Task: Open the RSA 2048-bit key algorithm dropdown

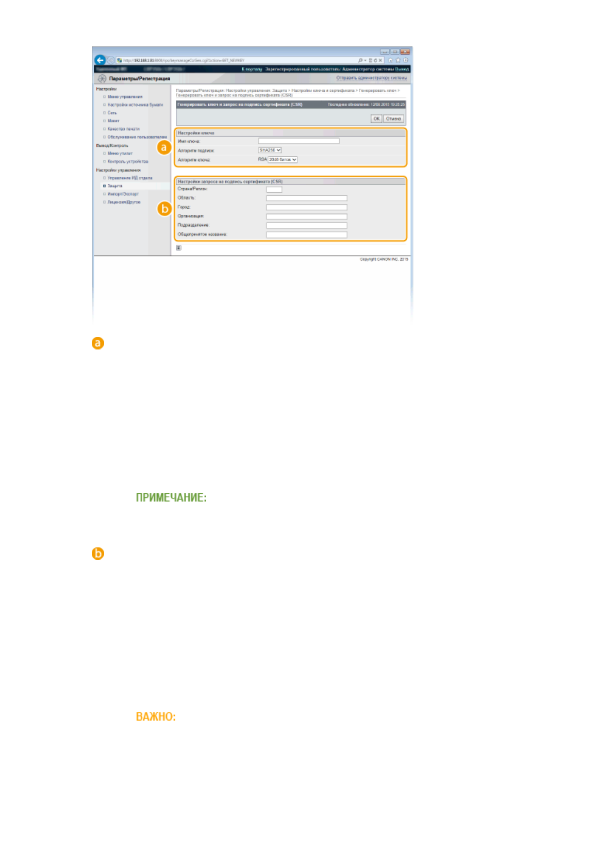Action: 283,160
